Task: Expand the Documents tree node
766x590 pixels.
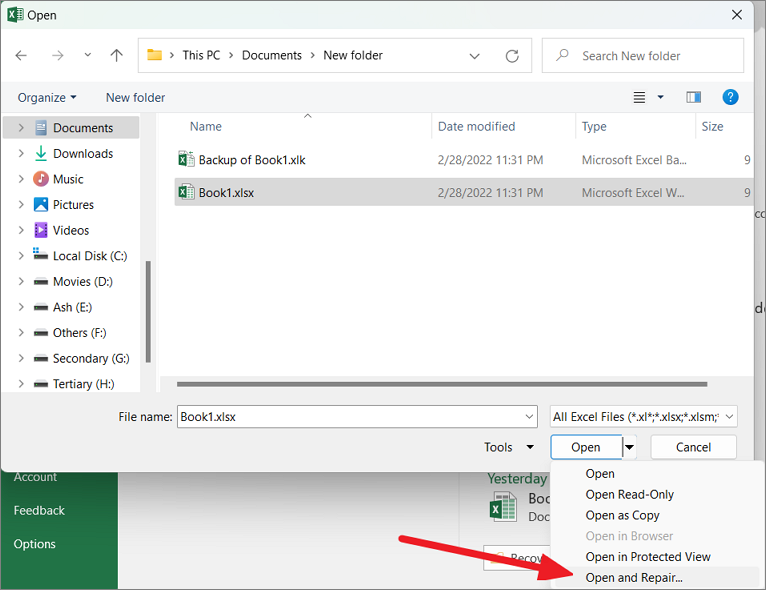Action: [x=21, y=128]
